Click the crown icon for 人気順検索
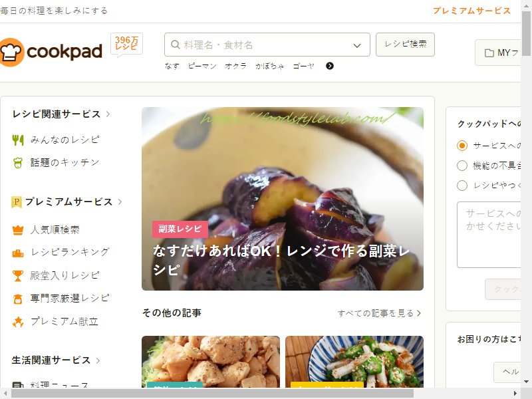The height and width of the screenshot is (399, 532). point(18,230)
